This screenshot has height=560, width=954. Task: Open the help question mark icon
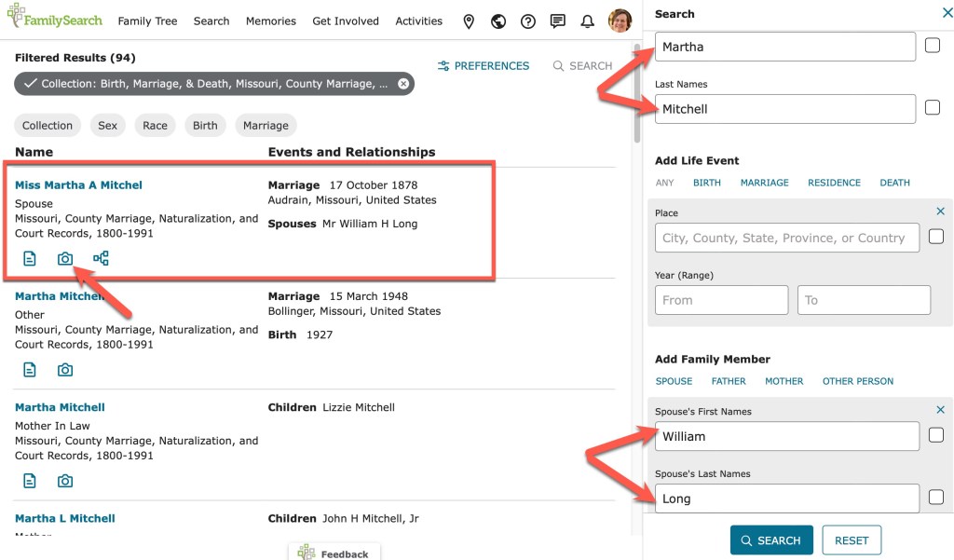coord(528,21)
